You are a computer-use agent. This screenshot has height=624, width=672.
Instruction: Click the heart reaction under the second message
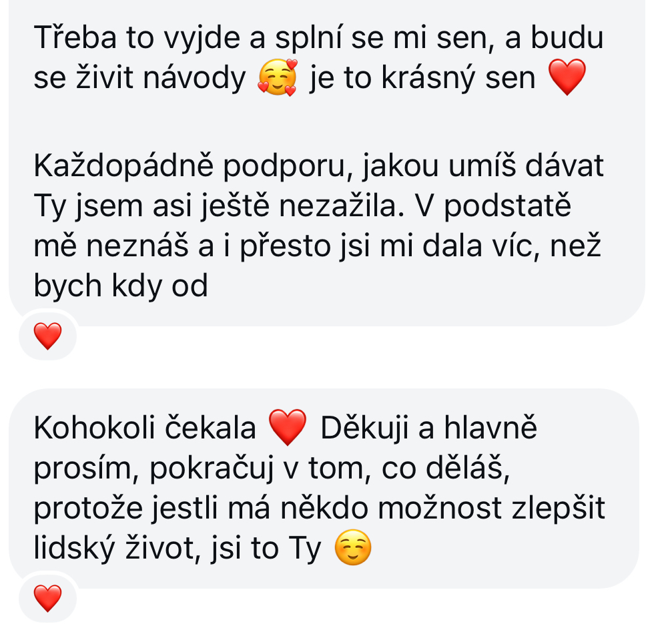47,598
